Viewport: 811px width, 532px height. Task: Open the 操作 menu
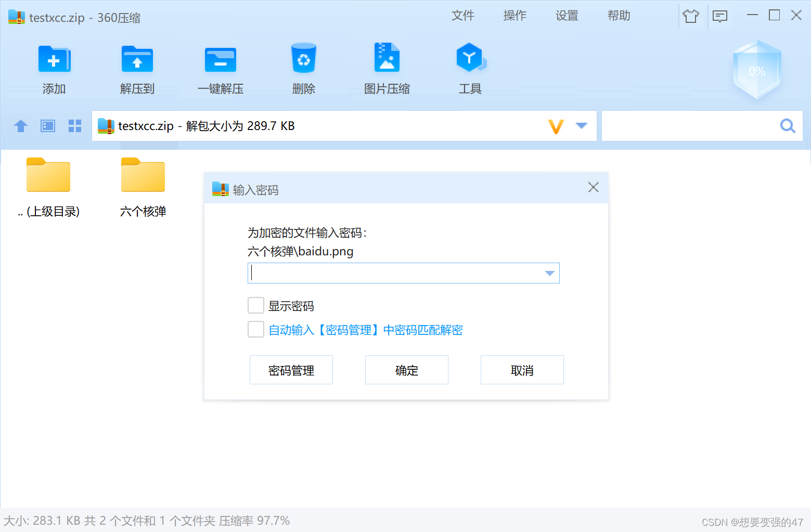(515, 16)
